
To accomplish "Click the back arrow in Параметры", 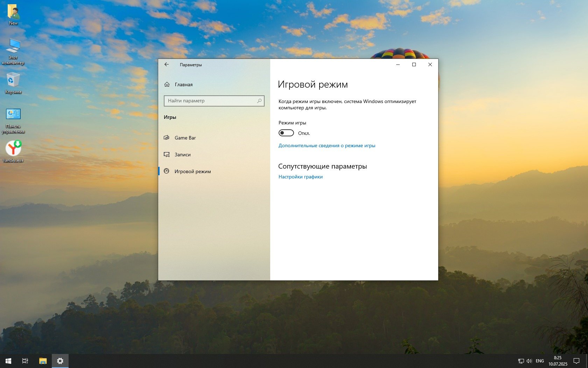I will (x=167, y=64).
